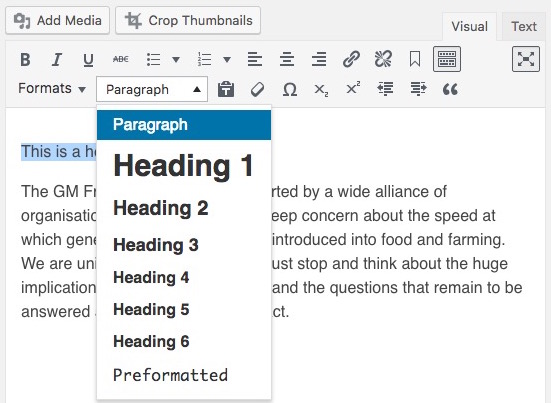Toggle italic formatting
Screen dimensions: 551x403
57,59
